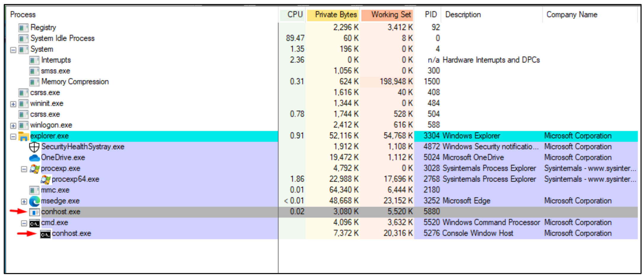Select the Memory Compression row name
Image resolution: width=644 pixels, height=278 pixels.
[x=75, y=82]
